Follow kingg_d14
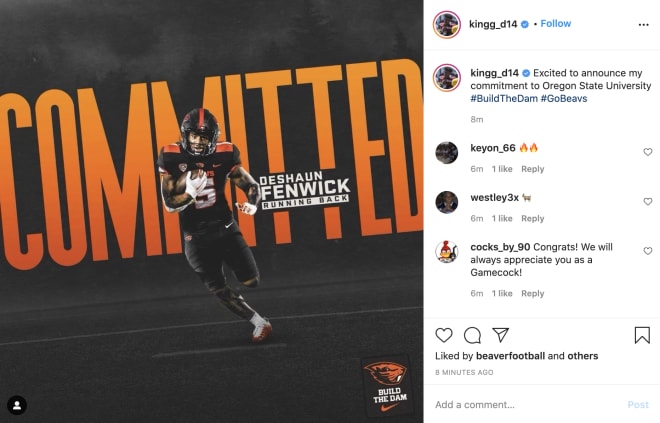The width and height of the screenshot is (660, 423). tap(556, 24)
